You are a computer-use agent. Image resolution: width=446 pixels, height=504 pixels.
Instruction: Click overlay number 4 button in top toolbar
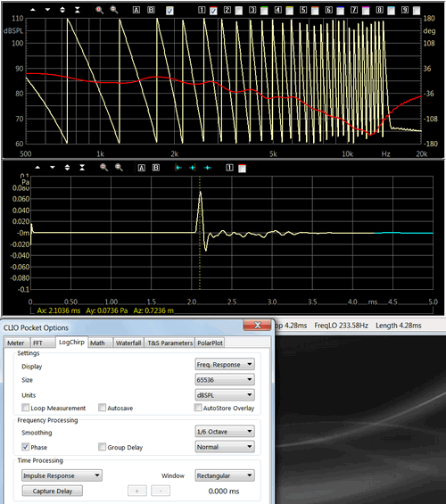pyautogui.click(x=278, y=10)
